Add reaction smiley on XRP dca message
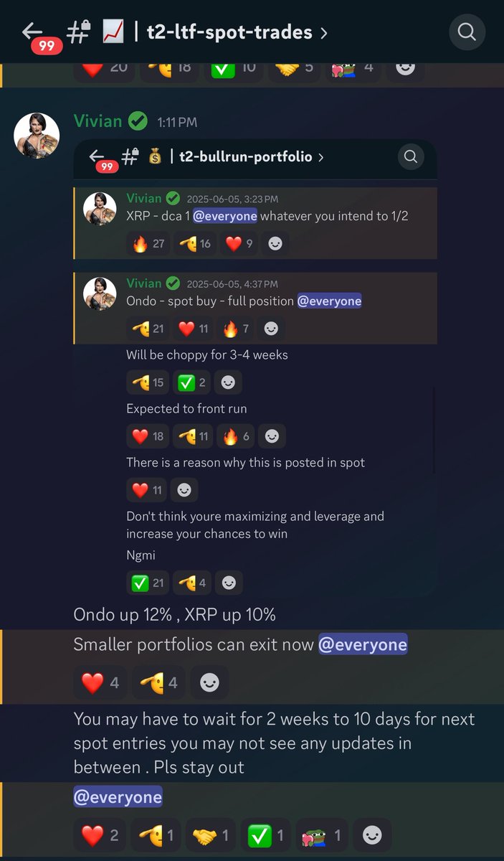Screen dimensions: 504x861 274,243
